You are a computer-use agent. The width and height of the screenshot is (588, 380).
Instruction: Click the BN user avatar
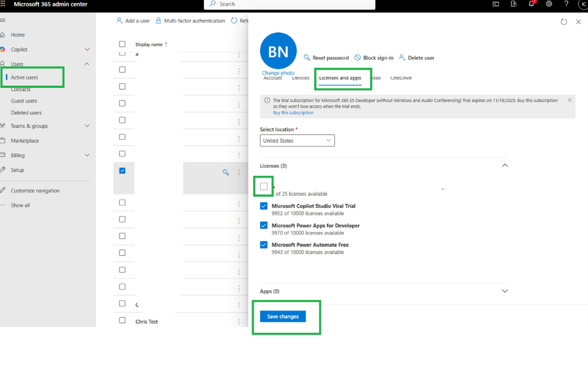pos(278,51)
